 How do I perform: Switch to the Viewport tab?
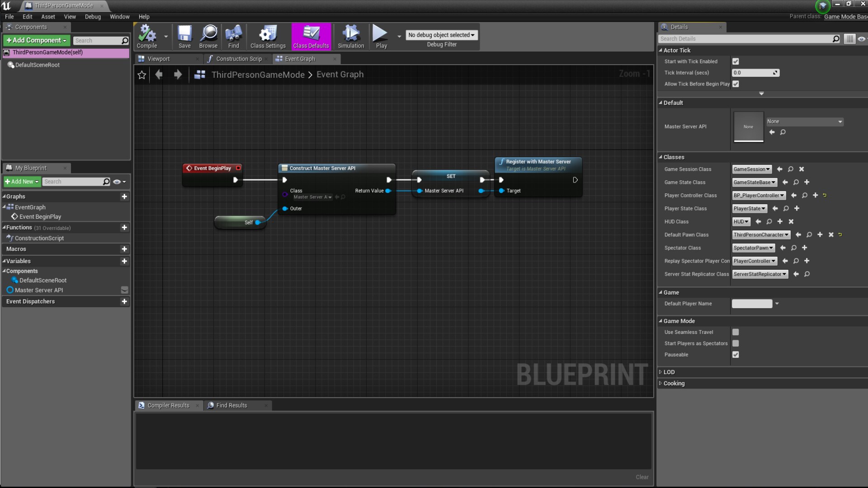point(159,59)
